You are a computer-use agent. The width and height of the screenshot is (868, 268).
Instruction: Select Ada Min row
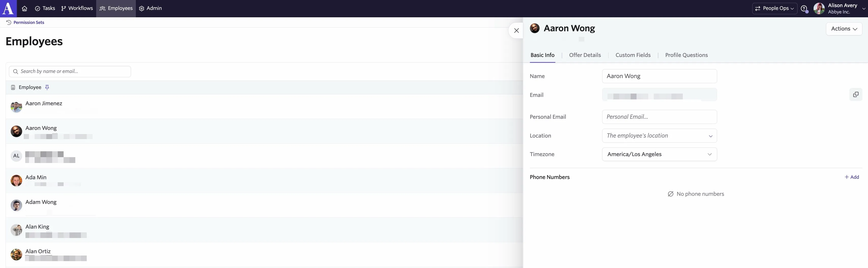click(264, 181)
